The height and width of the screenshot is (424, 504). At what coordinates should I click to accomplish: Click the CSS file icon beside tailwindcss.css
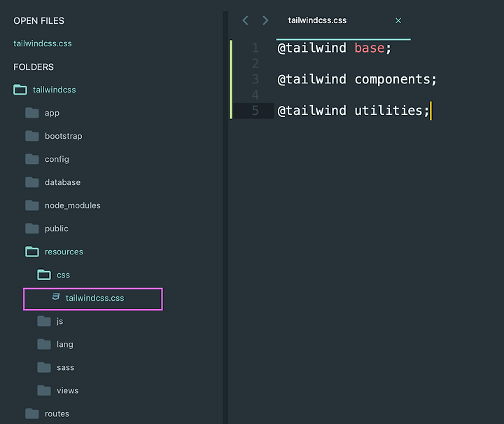click(56, 297)
